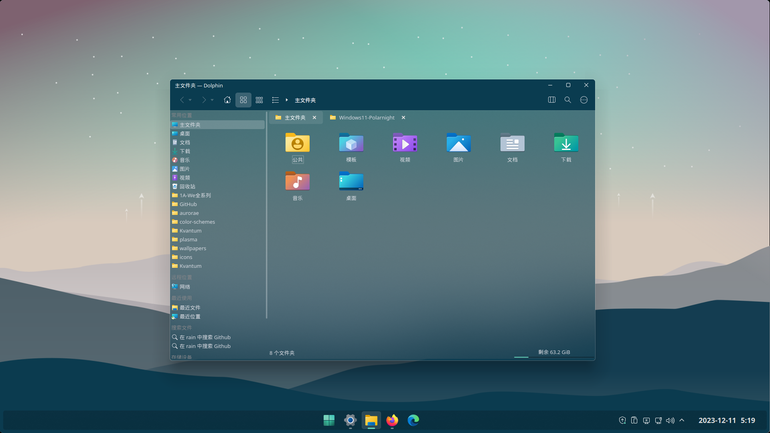Image resolution: width=770 pixels, height=433 pixels.
Task: Expand the breadcrumb arrow before 主文件夹
Action: (287, 100)
